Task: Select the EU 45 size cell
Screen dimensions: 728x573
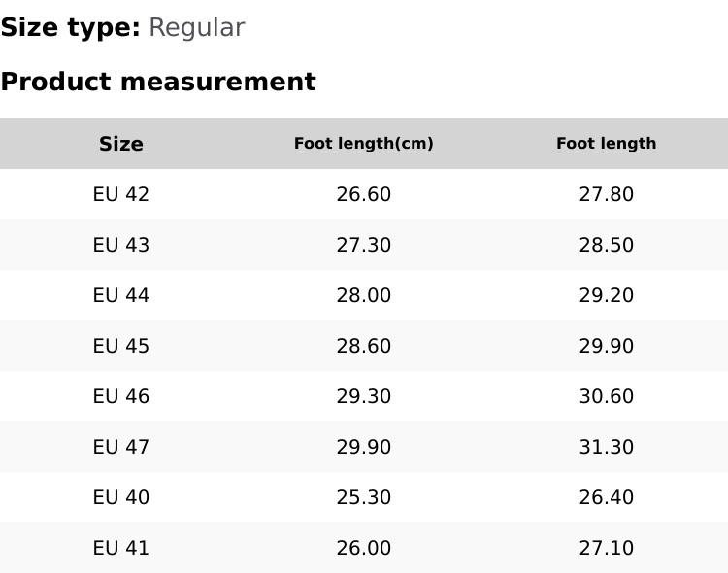Action: tap(121, 346)
